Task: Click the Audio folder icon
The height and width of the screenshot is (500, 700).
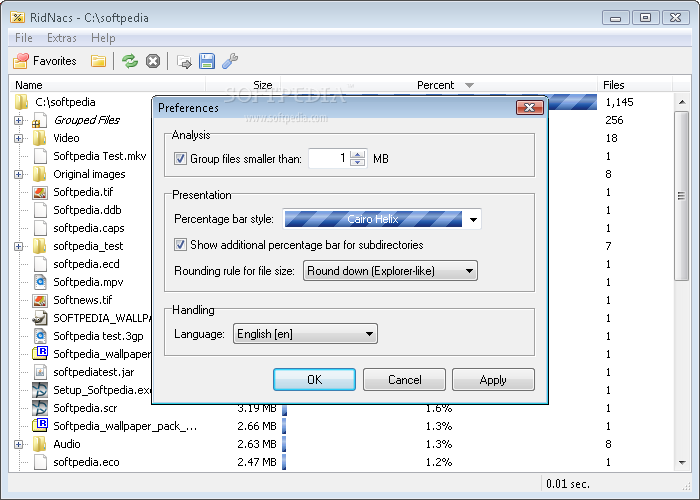Action: [x=39, y=444]
